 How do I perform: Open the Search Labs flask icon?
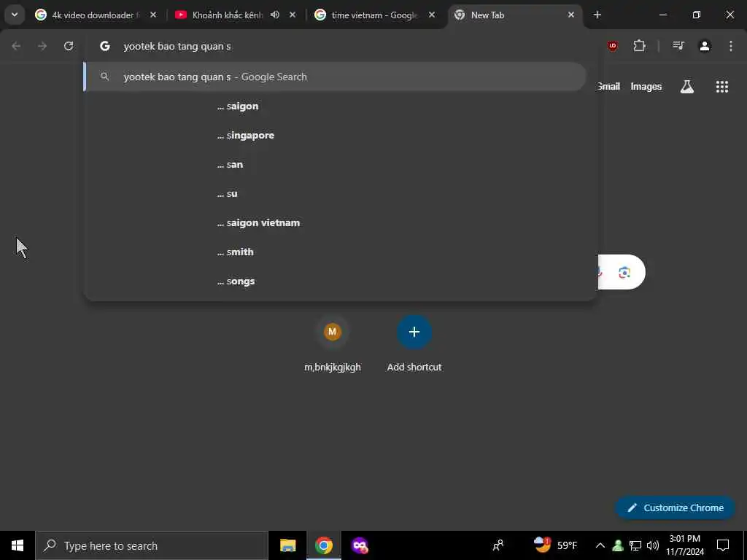click(x=687, y=86)
